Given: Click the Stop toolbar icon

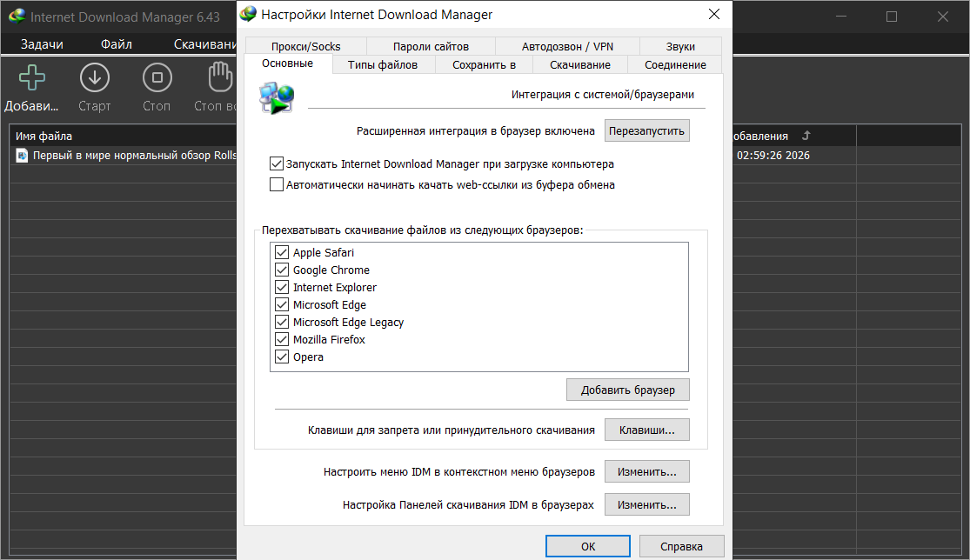Looking at the screenshot, I should click(157, 78).
